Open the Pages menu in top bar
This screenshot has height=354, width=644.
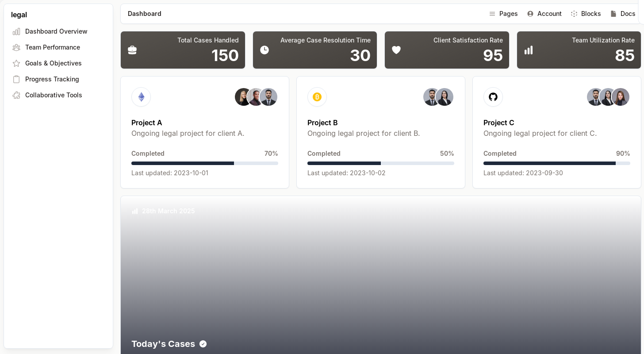coord(503,14)
